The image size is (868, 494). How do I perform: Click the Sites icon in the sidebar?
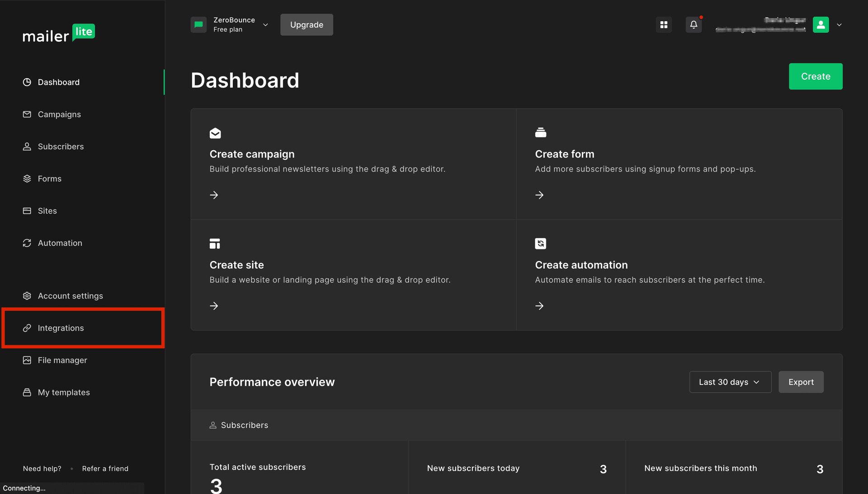pos(27,210)
